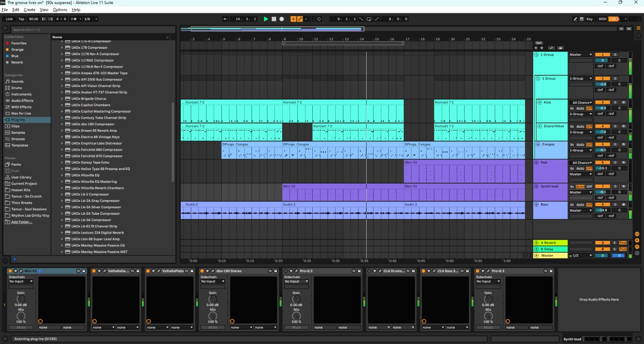The height and width of the screenshot is (344, 644).
Task: Click the Draw Mode pencil icon
Action: (x=575, y=19)
